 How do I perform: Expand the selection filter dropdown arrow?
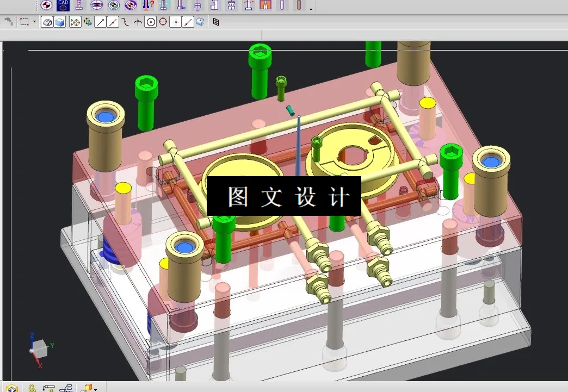(33, 22)
